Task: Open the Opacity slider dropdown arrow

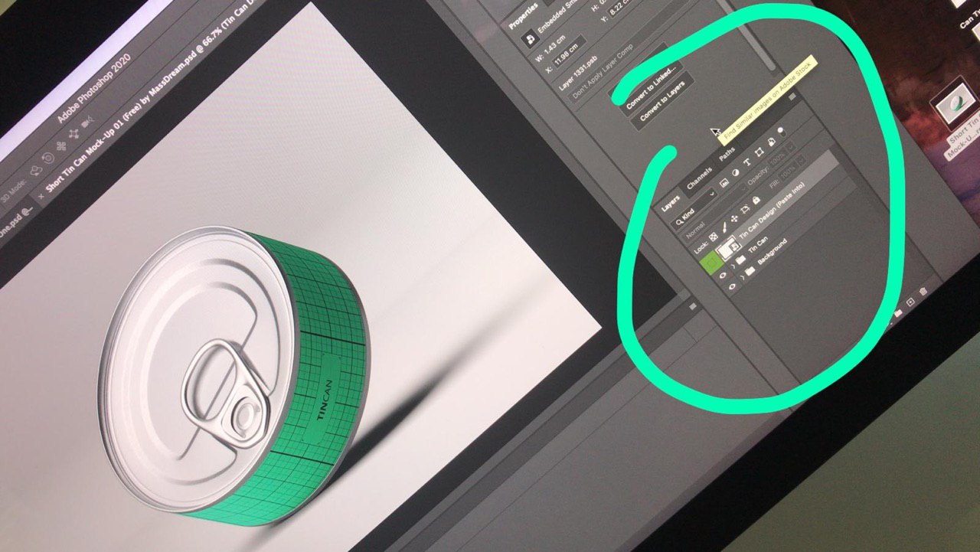Action: [x=791, y=145]
